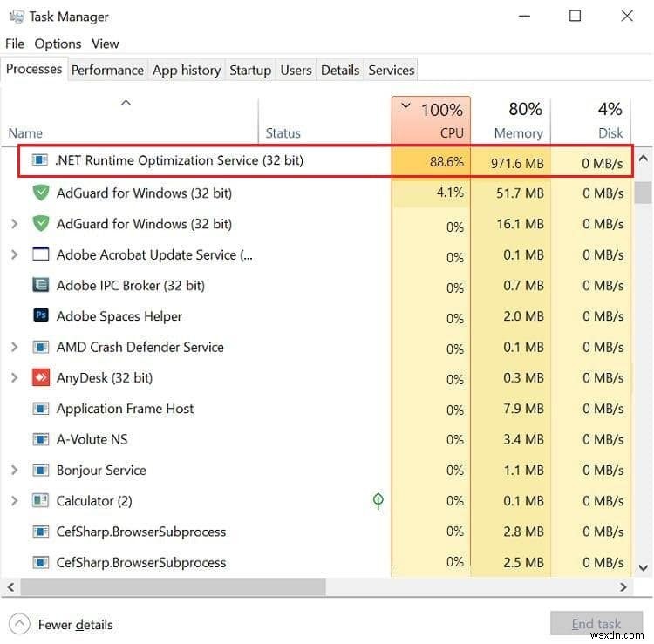Click the vertical scrollbar down arrow
The image size is (654, 644).
click(x=643, y=567)
